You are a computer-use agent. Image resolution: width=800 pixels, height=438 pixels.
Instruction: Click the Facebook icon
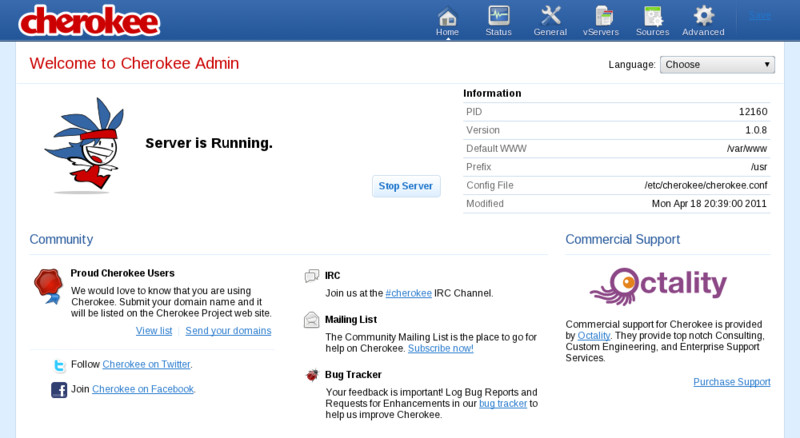(59, 390)
